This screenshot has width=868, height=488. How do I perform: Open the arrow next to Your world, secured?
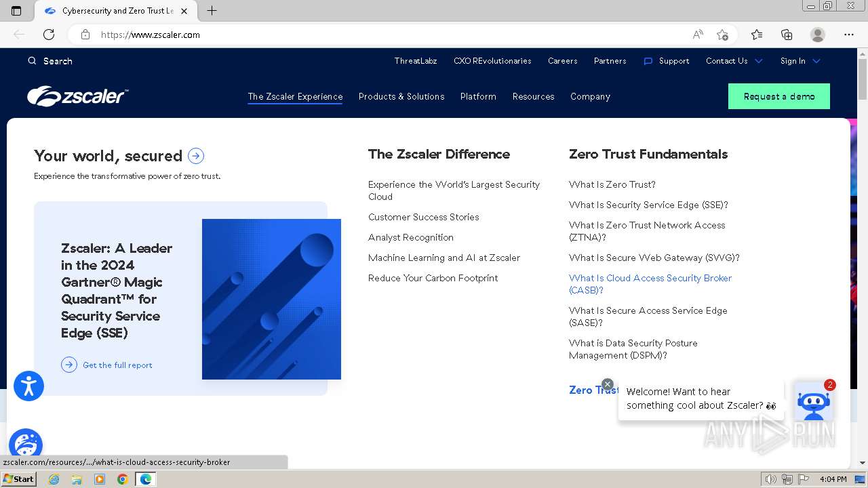[x=196, y=156]
